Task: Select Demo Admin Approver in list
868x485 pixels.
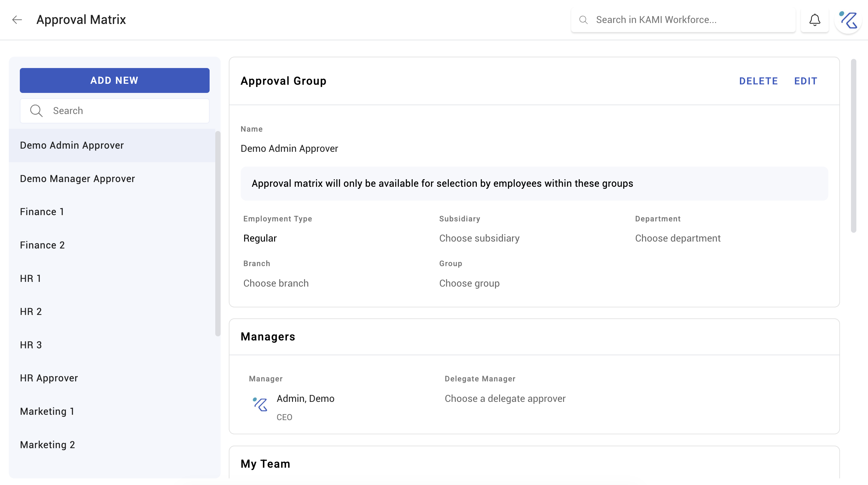Action: pos(112,145)
